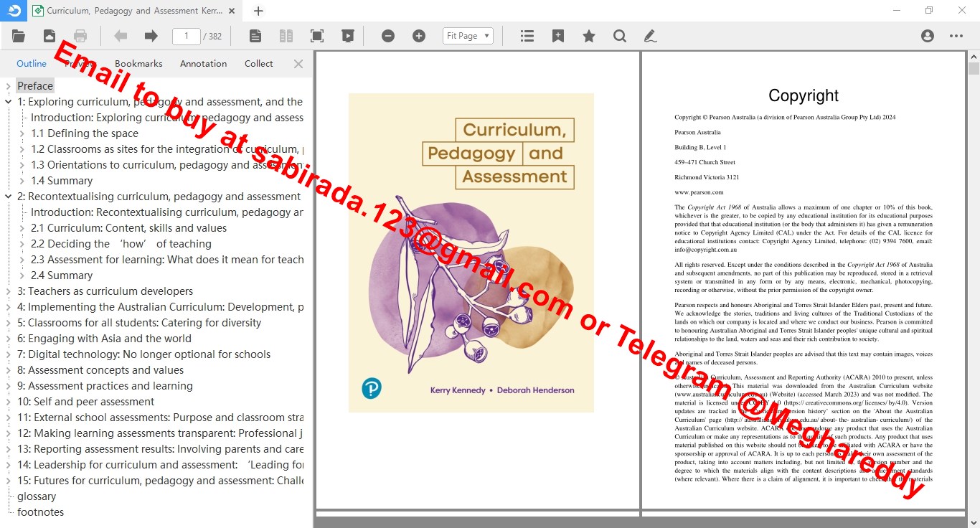Screen dimensions: 980x528
Task: Click the book cover page
Action: 471,253
